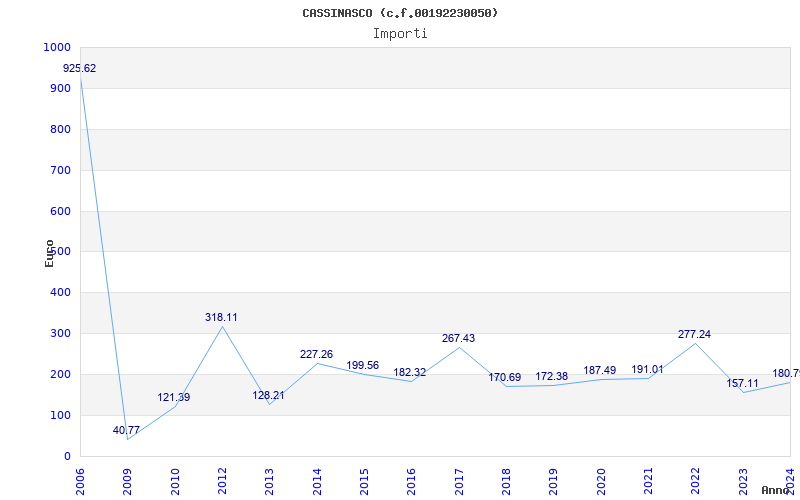Select the 40.77 data point label

point(127,431)
